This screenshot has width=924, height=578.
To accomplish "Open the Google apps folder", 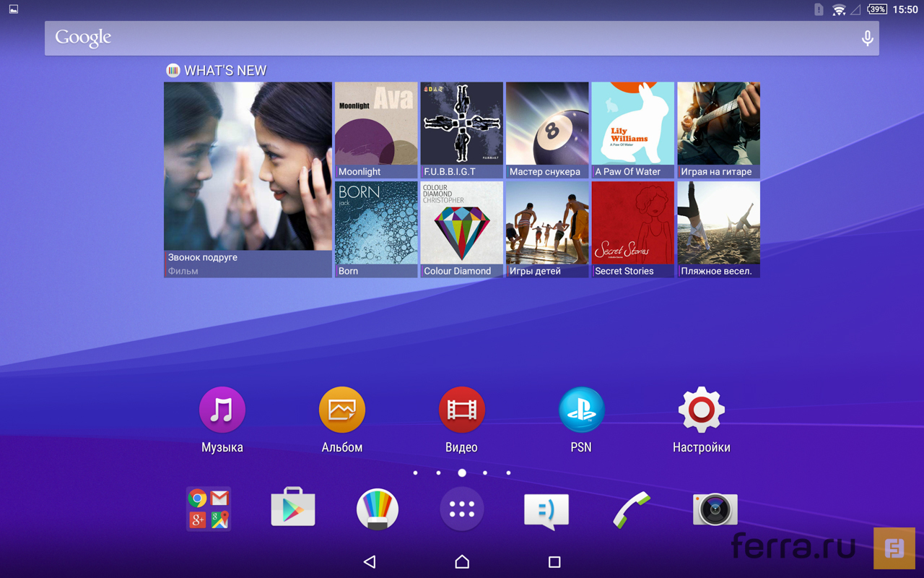I will click(209, 509).
